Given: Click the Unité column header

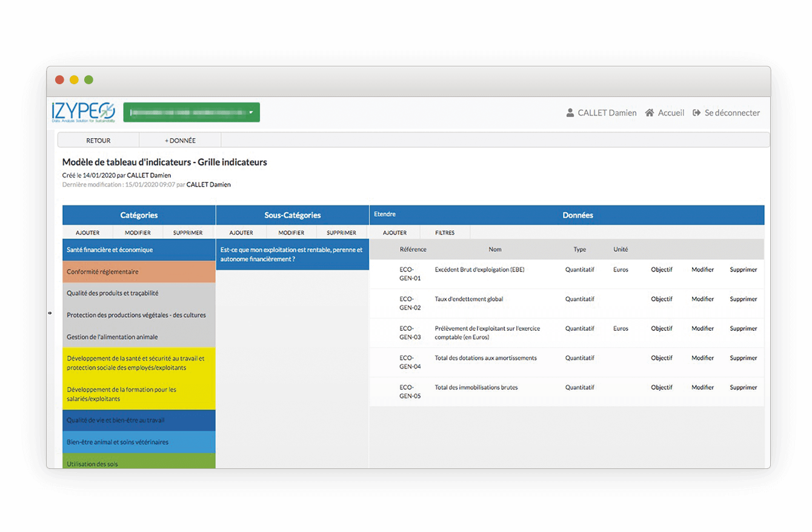Looking at the screenshot, I should tap(621, 249).
